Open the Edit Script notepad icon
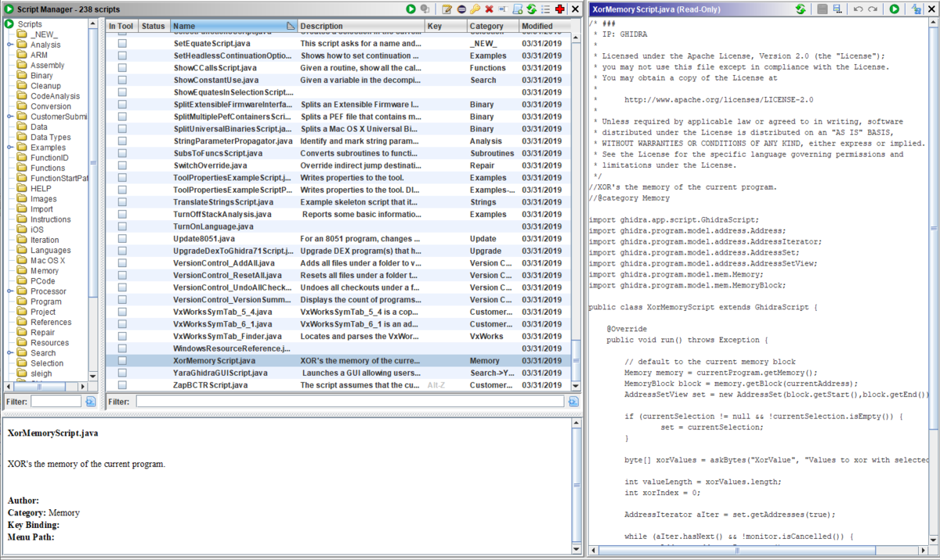Viewport: 940px width, 560px height. tap(447, 9)
